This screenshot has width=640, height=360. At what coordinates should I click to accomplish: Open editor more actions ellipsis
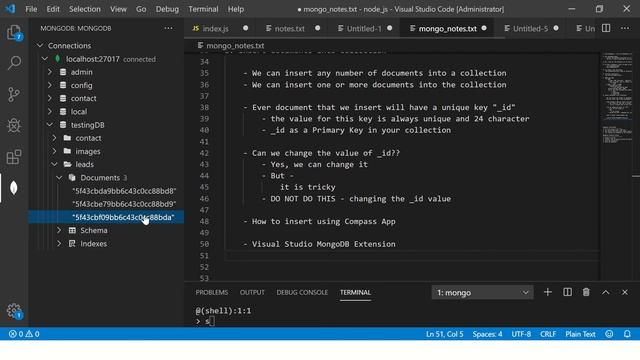pyautogui.click(x=625, y=28)
